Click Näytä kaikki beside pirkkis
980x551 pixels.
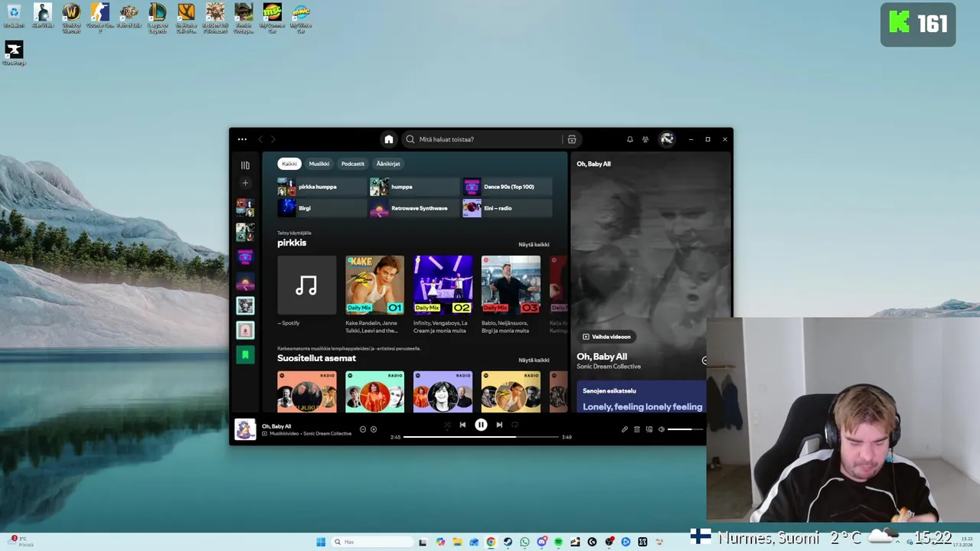pyautogui.click(x=534, y=245)
